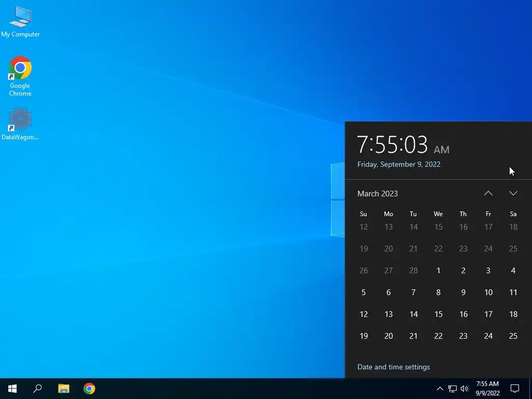This screenshot has width=532, height=399.
Task: Select white March 24 date
Action: 488,336
